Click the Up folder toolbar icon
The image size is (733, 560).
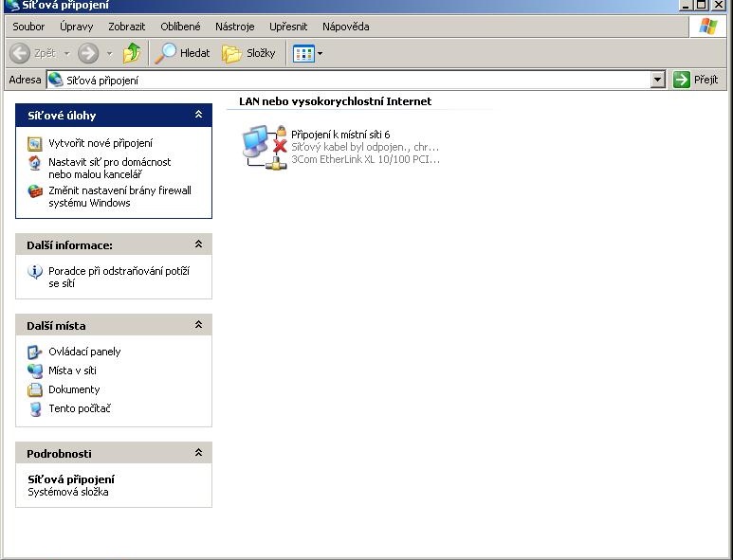[x=132, y=53]
